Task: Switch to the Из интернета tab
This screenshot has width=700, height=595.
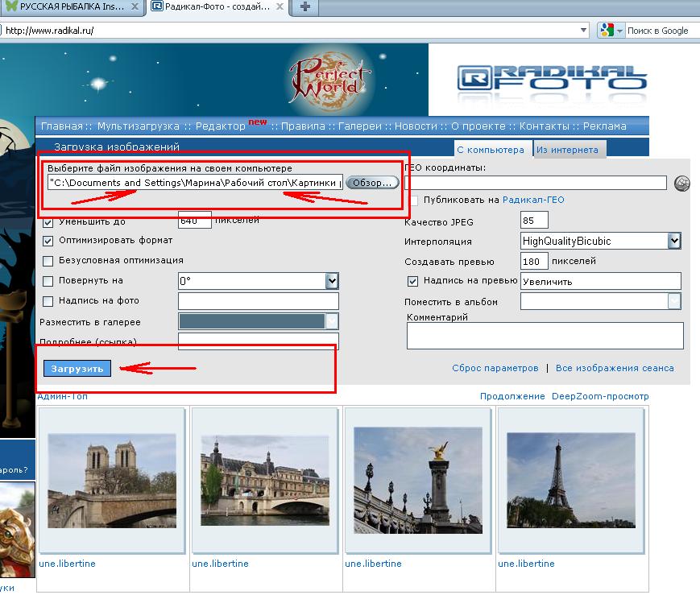Action: (567, 150)
